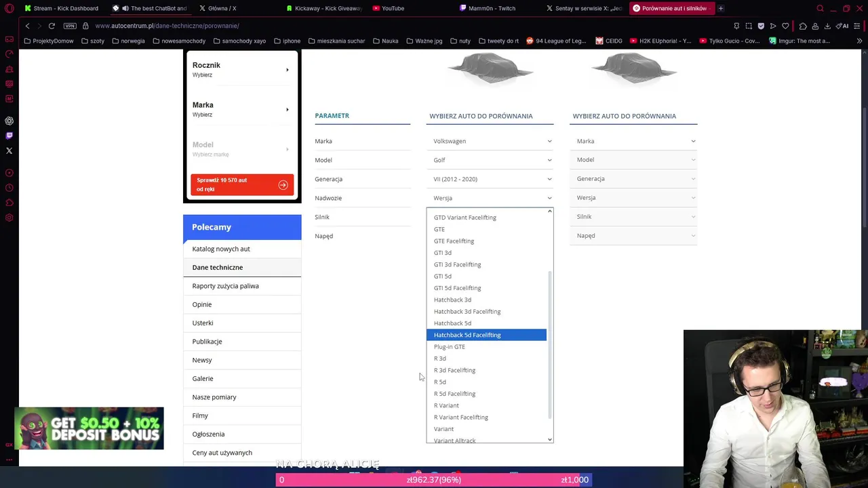
Task: Open Raporty zużycia paliwa link
Action: tap(225, 286)
